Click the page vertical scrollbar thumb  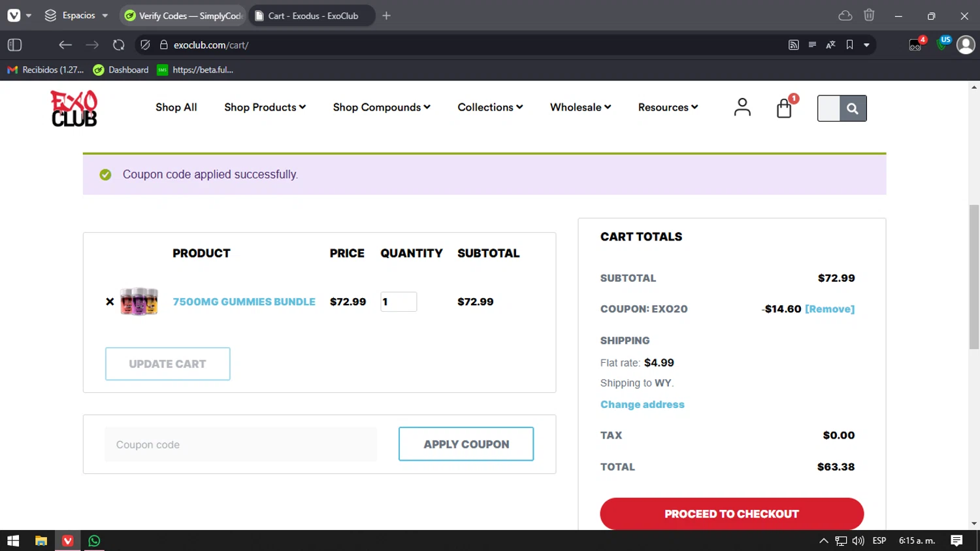point(974,277)
